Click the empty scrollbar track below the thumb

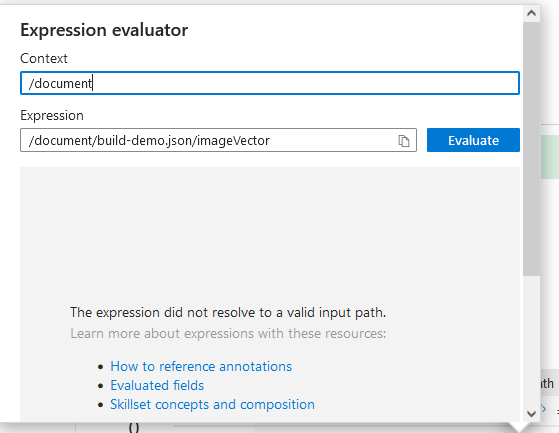pyautogui.click(x=531, y=340)
